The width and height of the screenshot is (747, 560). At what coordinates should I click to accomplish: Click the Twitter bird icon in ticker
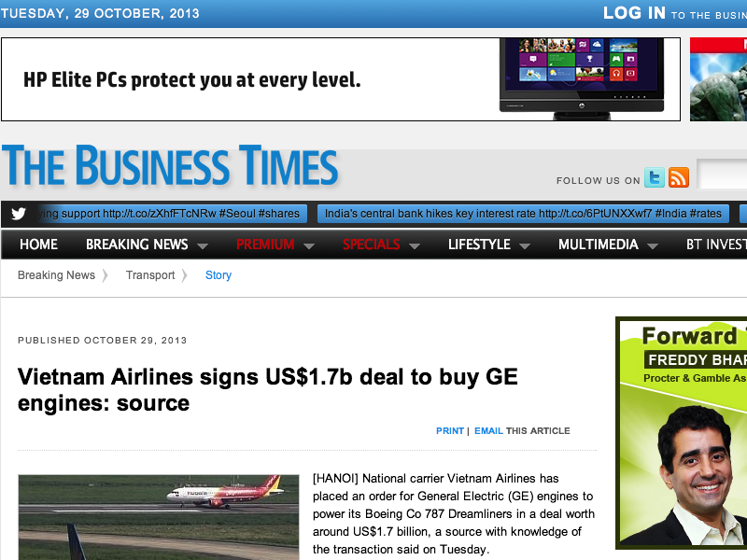[19, 214]
